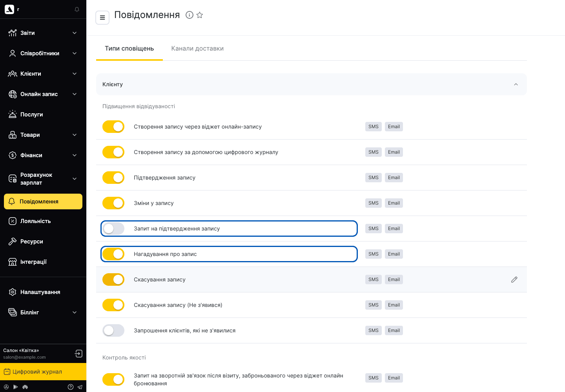The width and height of the screenshot is (565, 392).
Task: Open the hamburger menu beside the page title
Action: 102,17
